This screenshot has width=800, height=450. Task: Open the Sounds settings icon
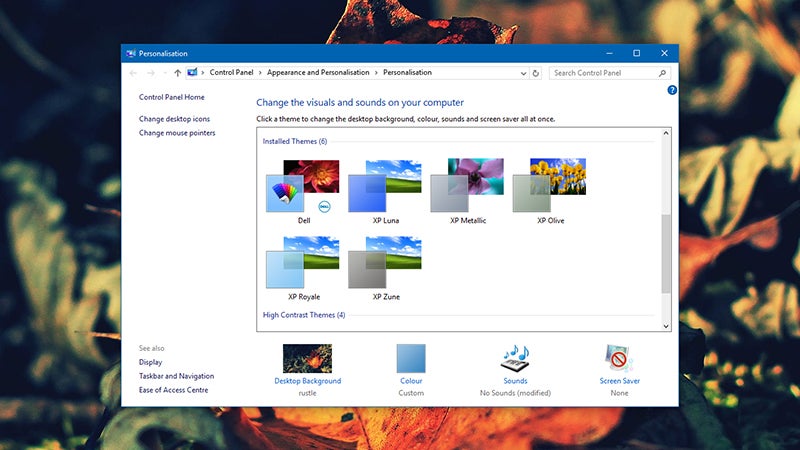tap(515, 358)
